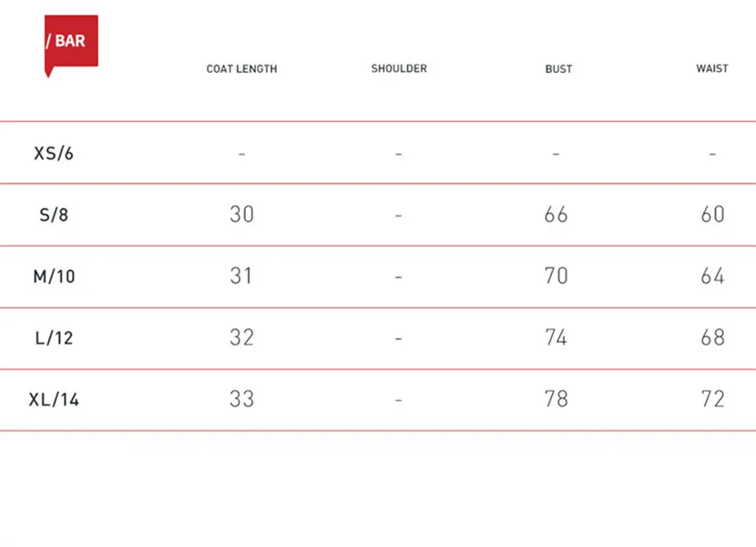756x547 pixels.
Task: Select the M/10 size row label
Action: click(54, 276)
